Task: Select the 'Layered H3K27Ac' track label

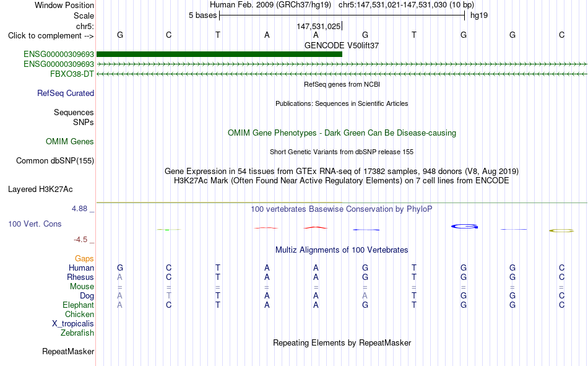Action: coord(40,190)
